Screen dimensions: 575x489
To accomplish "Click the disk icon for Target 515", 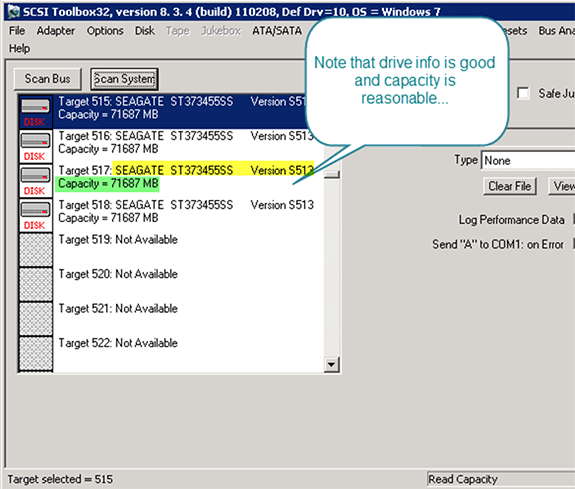I will click(x=35, y=112).
